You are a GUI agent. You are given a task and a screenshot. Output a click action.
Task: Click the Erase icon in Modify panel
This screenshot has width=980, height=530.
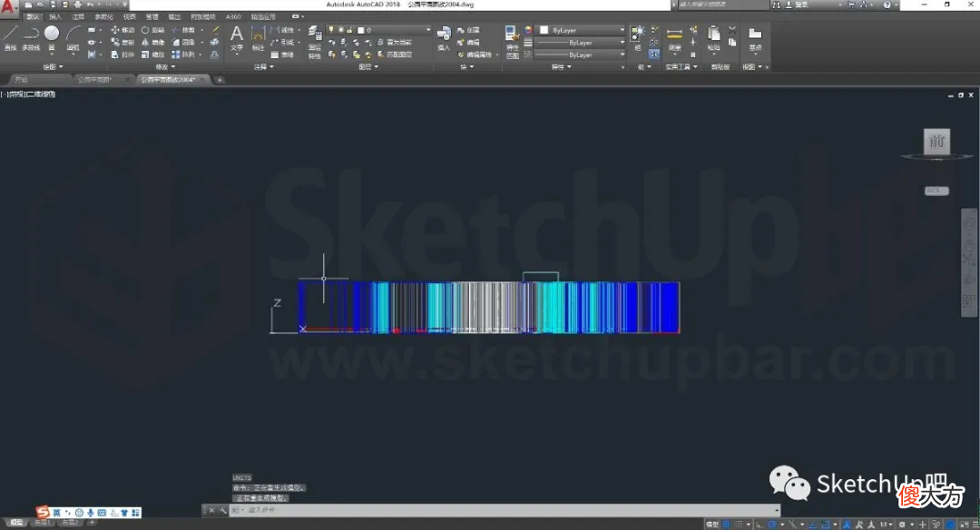[215, 30]
